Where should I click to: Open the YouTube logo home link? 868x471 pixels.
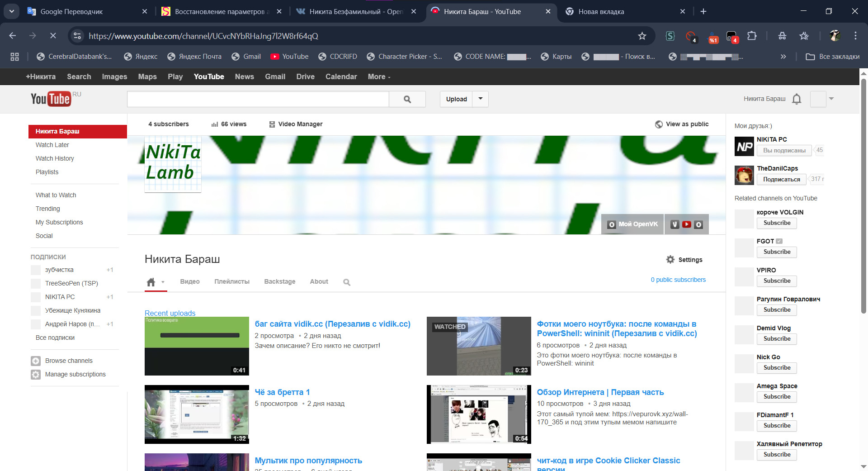pos(51,99)
